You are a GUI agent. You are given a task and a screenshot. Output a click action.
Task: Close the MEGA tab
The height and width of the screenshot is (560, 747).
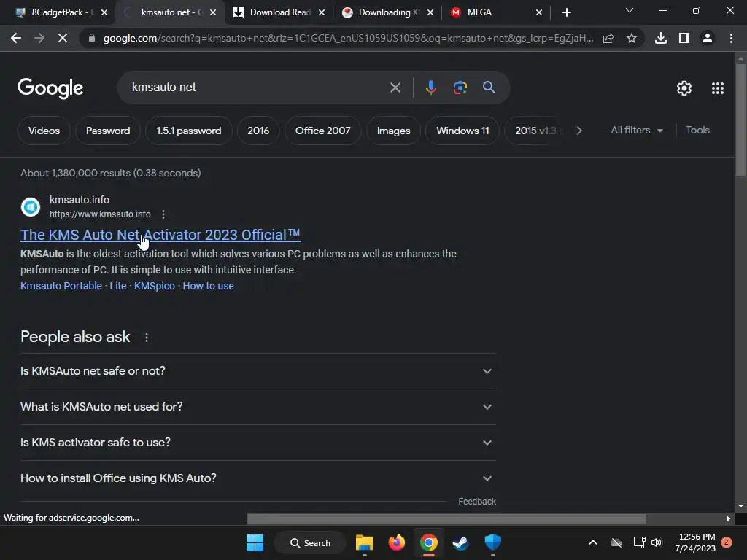tap(539, 12)
